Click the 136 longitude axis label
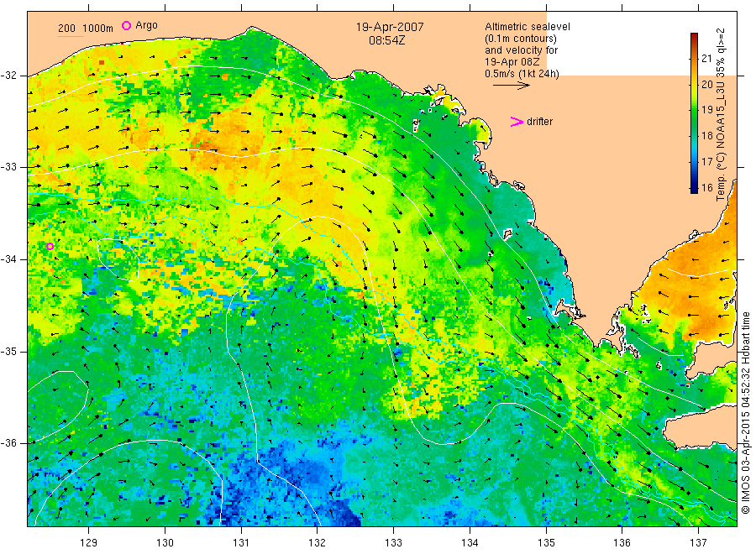 [x=622, y=543]
